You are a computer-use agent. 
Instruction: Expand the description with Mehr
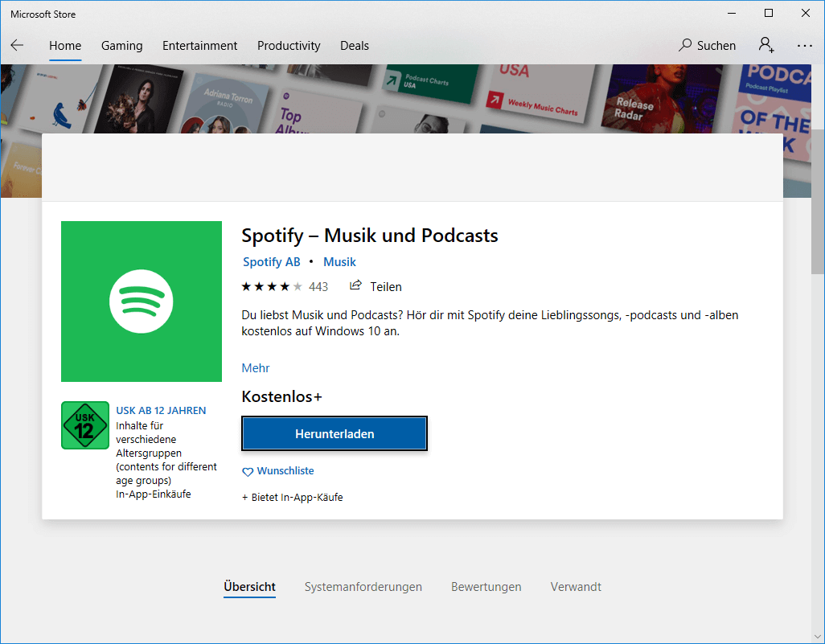pos(255,367)
